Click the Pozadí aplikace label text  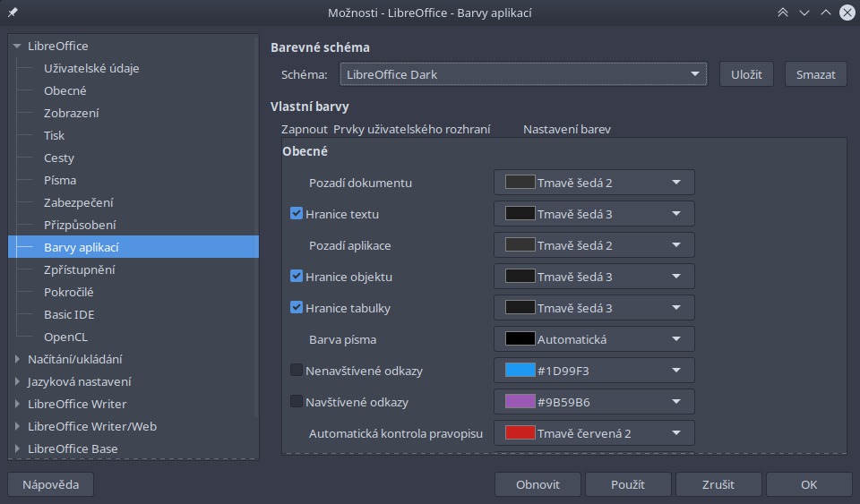350,245
